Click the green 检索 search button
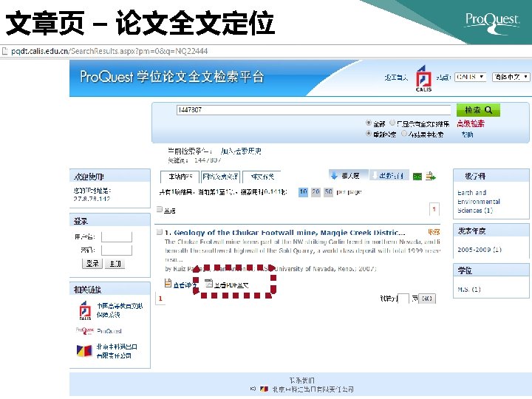532x399 pixels. [x=478, y=110]
